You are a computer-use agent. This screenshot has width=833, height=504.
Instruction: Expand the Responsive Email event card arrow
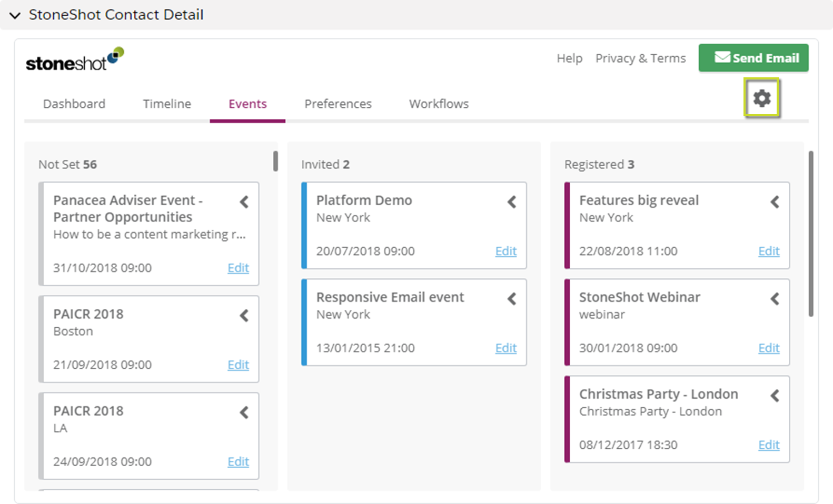tap(512, 298)
